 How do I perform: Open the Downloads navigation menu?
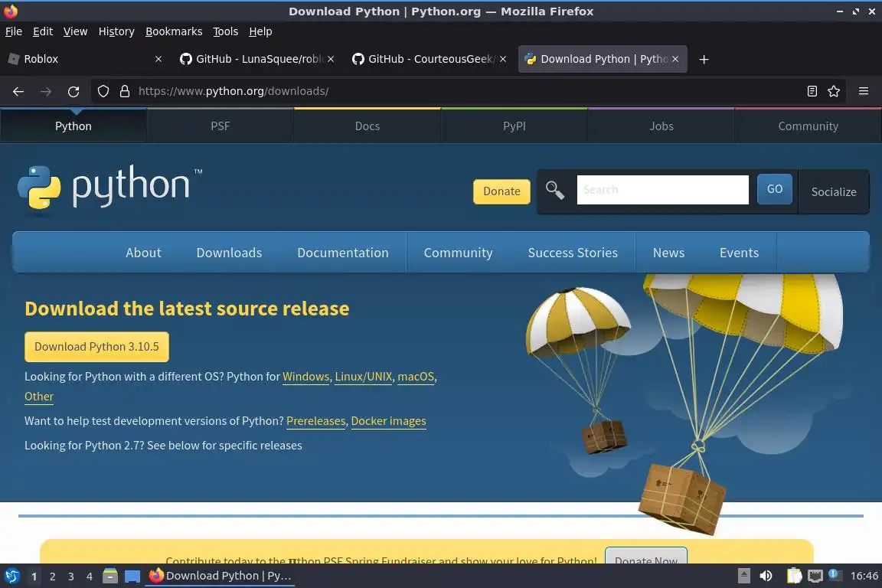[x=229, y=253]
